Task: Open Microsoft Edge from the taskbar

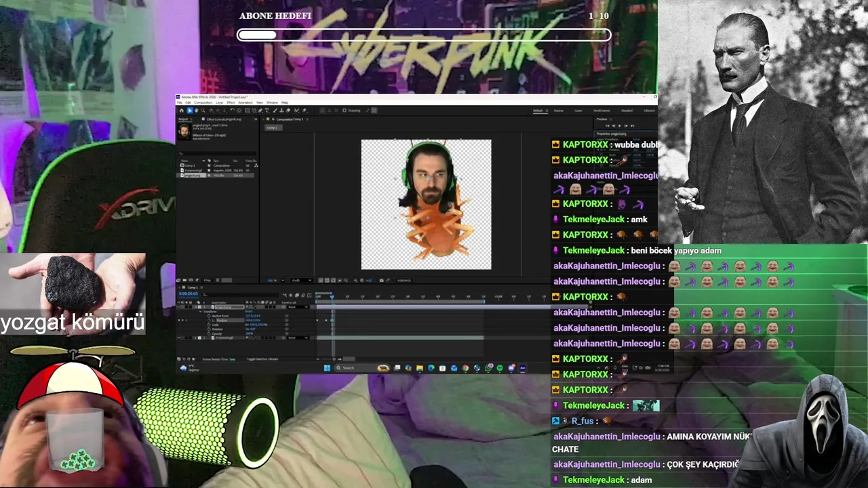Action: pyautogui.click(x=431, y=368)
